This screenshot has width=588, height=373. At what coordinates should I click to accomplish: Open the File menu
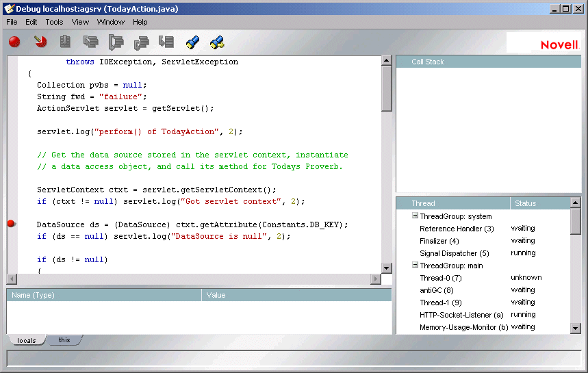point(12,22)
